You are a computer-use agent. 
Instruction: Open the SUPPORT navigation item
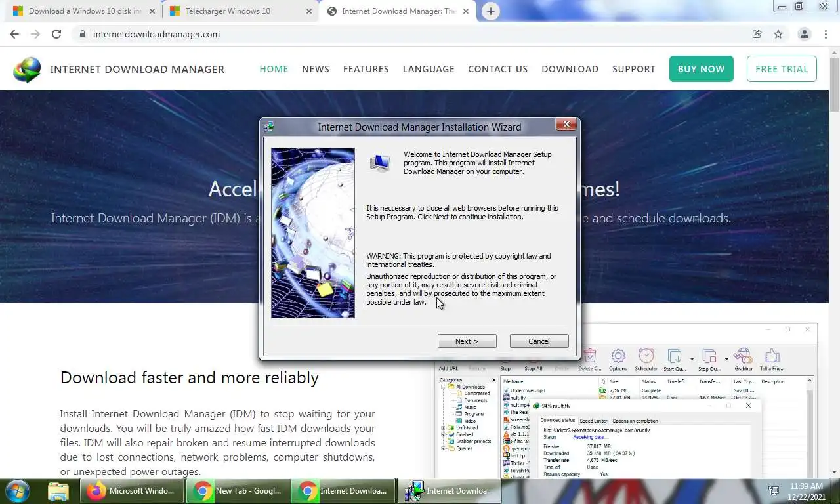(x=634, y=69)
